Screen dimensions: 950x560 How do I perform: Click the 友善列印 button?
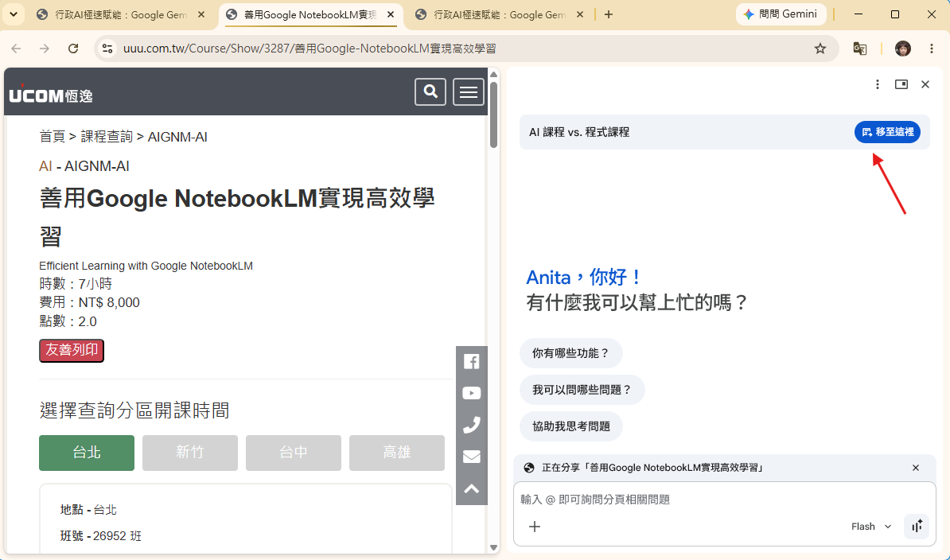click(72, 351)
